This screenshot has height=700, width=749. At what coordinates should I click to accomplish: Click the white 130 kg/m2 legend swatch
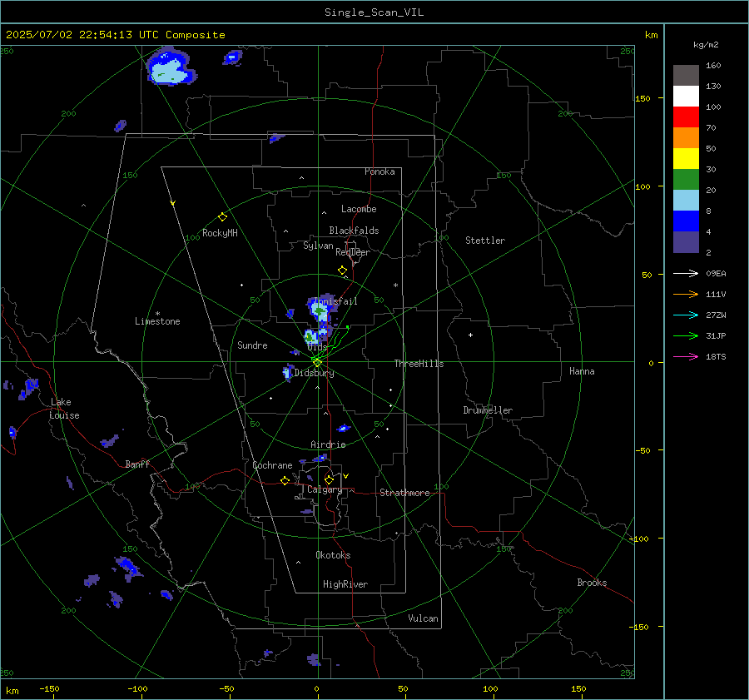pyautogui.click(x=686, y=96)
